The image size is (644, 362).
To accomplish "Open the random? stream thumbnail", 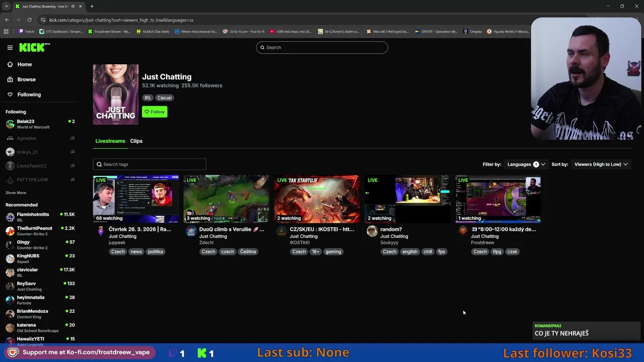I will (408, 199).
